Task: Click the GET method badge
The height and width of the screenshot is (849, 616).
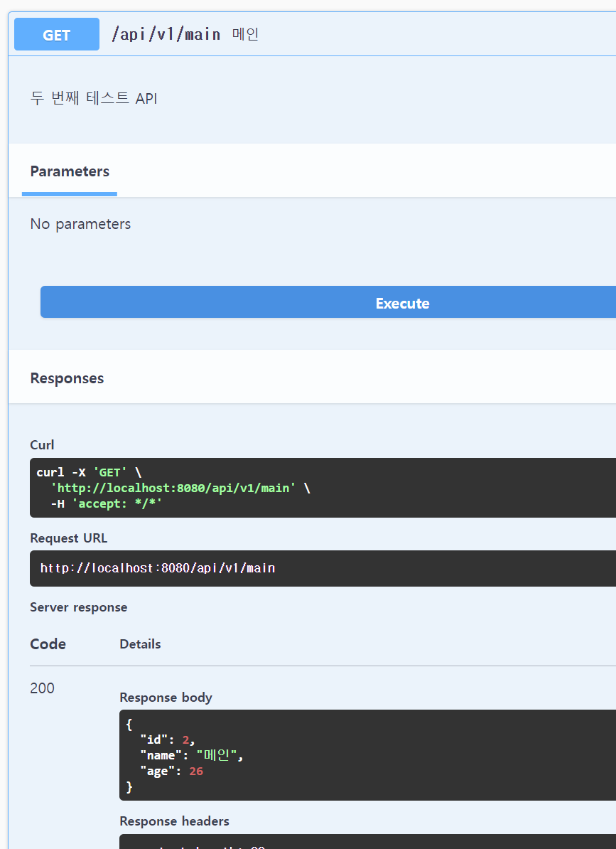Action: tap(57, 34)
